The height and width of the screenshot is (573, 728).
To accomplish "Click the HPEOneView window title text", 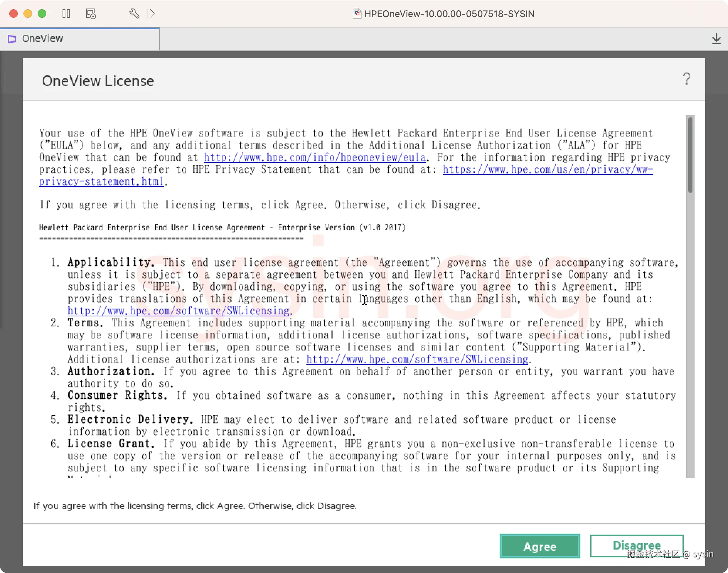I will coord(449,14).
